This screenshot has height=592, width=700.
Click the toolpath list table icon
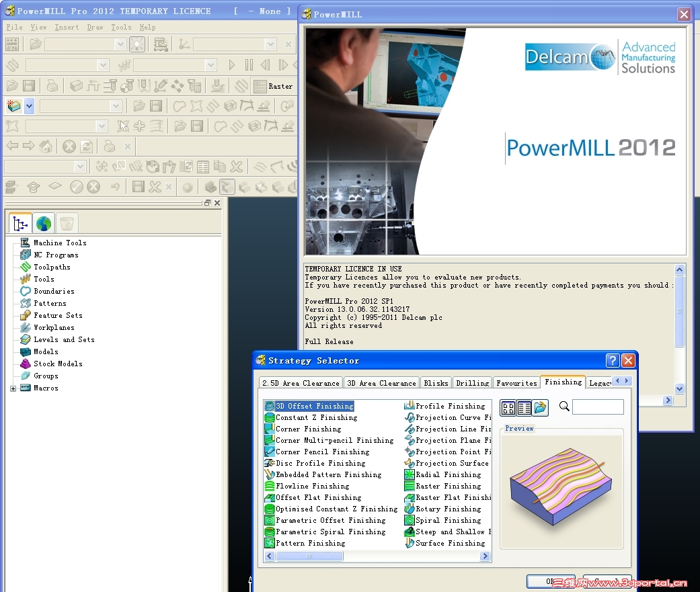click(202, 167)
